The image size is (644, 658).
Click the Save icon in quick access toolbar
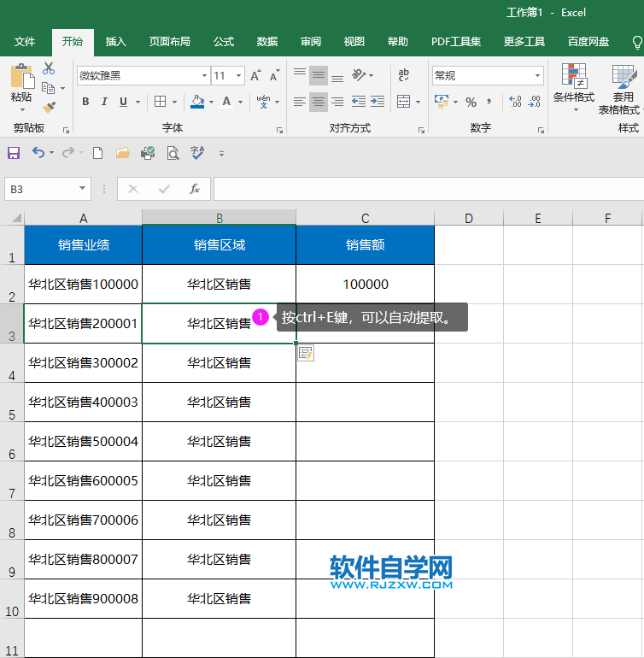tap(14, 153)
